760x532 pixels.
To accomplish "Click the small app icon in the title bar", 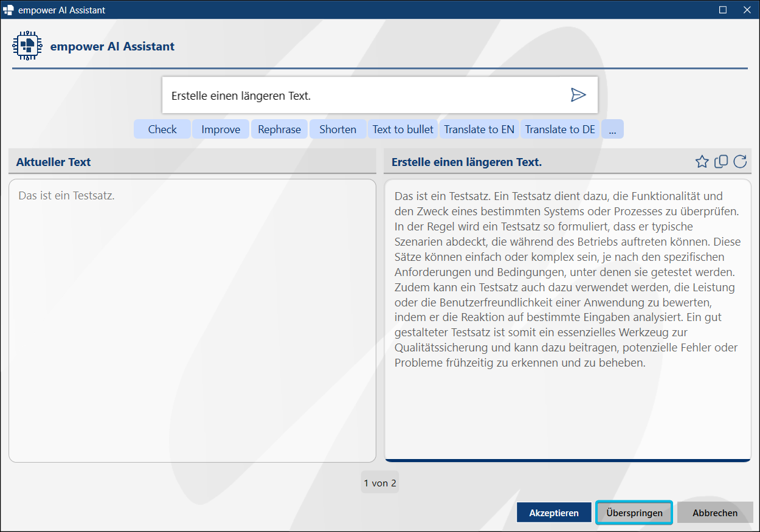I will click(x=9, y=10).
